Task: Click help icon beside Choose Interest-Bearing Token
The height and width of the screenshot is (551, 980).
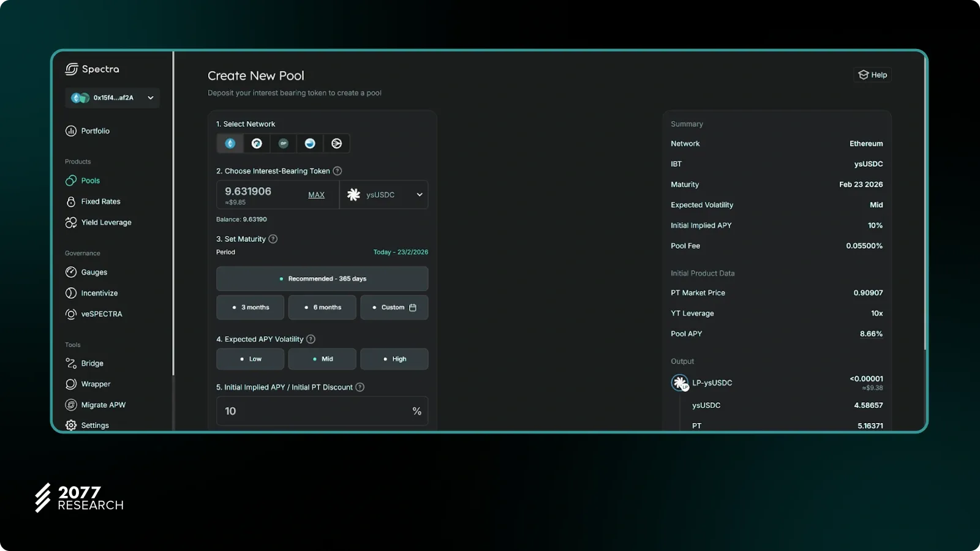Action: point(337,171)
